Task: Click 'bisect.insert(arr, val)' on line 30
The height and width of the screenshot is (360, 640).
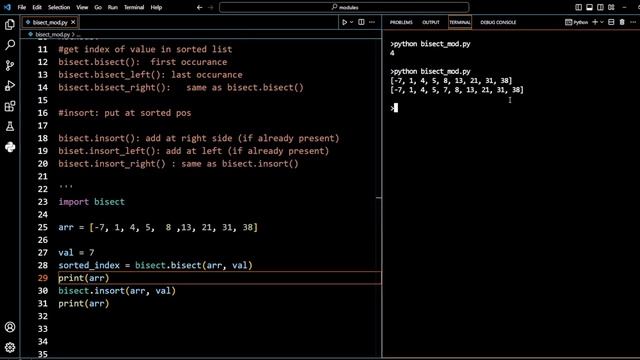Action: point(117,291)
